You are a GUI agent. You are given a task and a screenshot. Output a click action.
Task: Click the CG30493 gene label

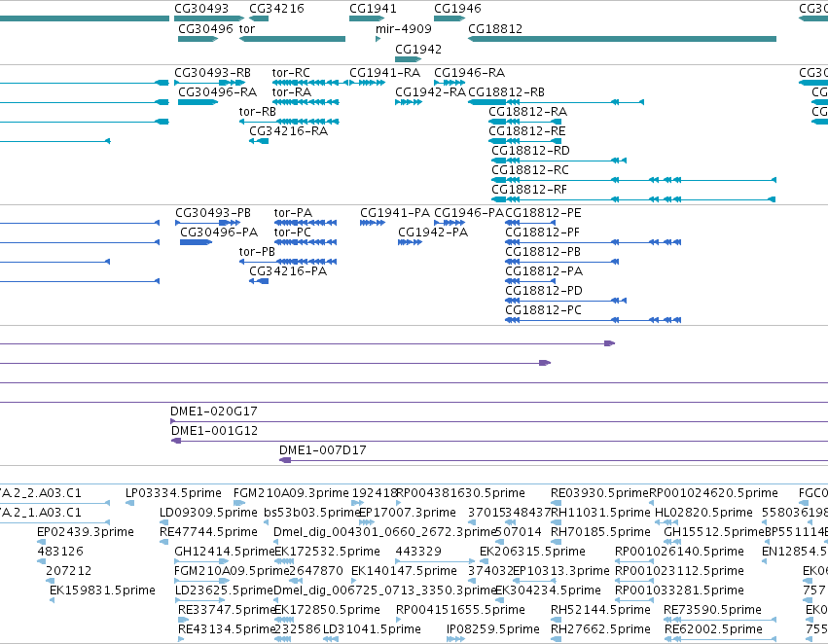pyautogui.click(x=201, y=9)
